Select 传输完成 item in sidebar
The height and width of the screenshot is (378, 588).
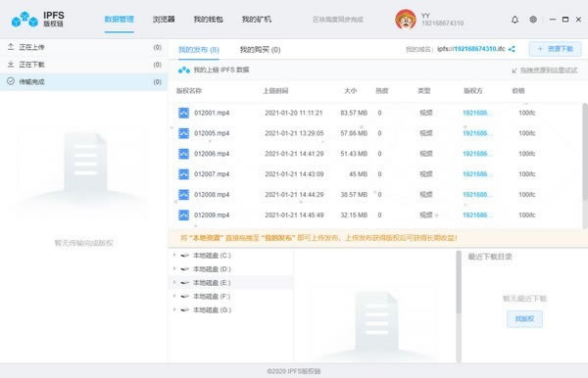click(83, 81)
